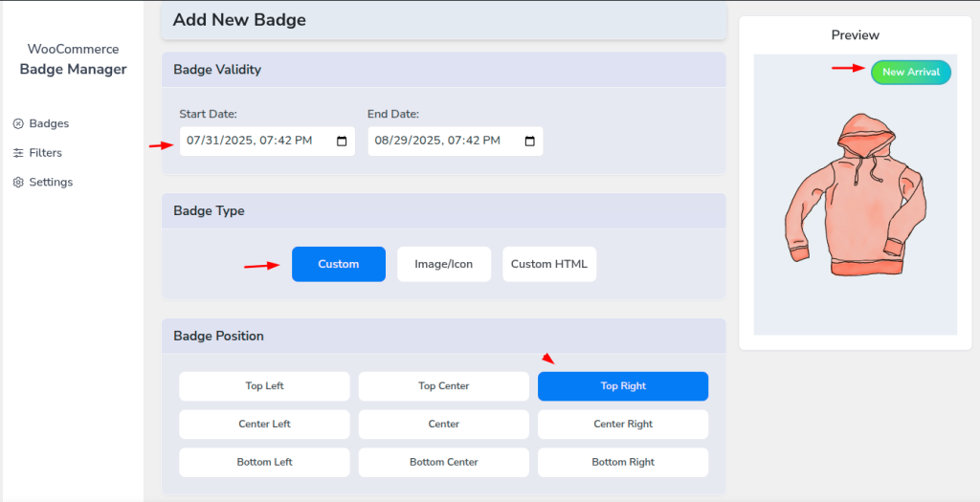The height and width of the screenshot is (502, 980).
Task: Click the New Arrival preview badge
Action: point(911,73)
